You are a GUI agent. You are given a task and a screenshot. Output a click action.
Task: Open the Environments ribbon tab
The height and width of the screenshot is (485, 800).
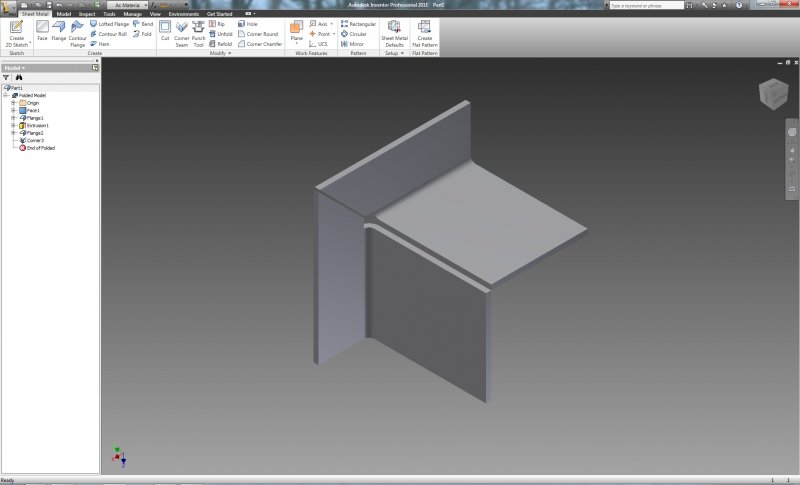[183, 14]
